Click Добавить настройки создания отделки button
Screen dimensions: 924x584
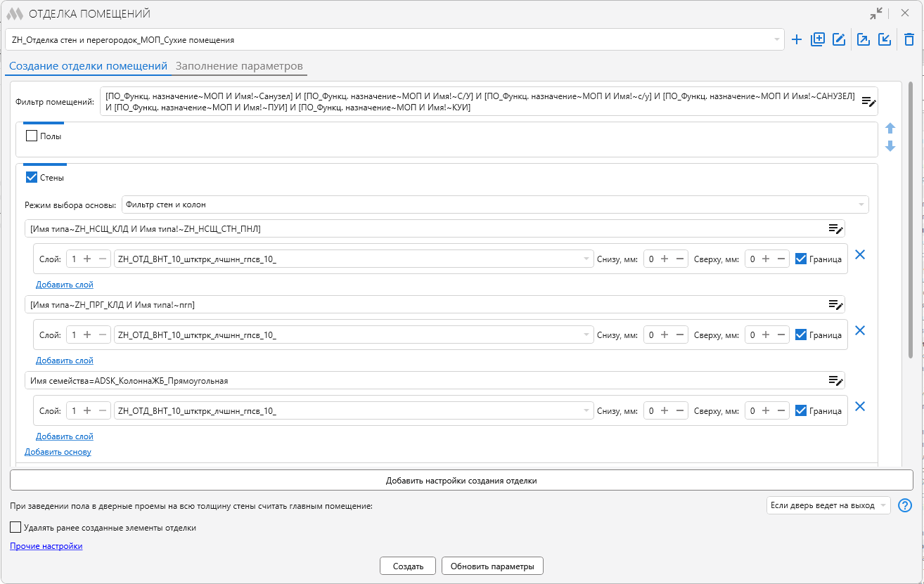[461, 481]
